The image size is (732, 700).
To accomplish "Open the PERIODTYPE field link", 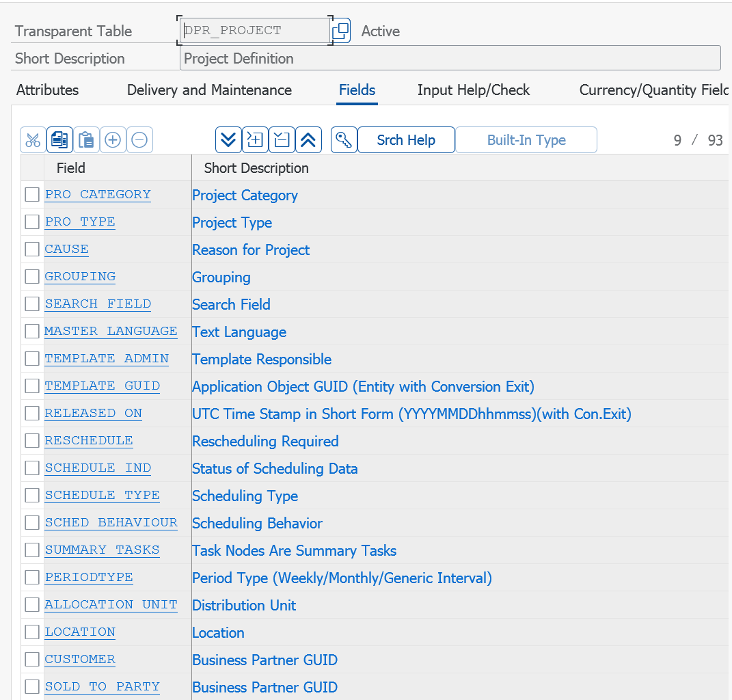I will pos(89,577).
